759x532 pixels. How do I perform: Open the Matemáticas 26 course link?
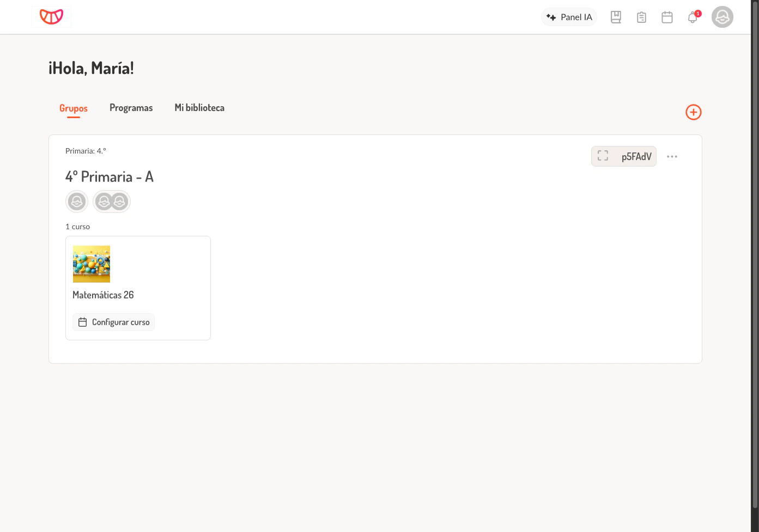point(103,295)
